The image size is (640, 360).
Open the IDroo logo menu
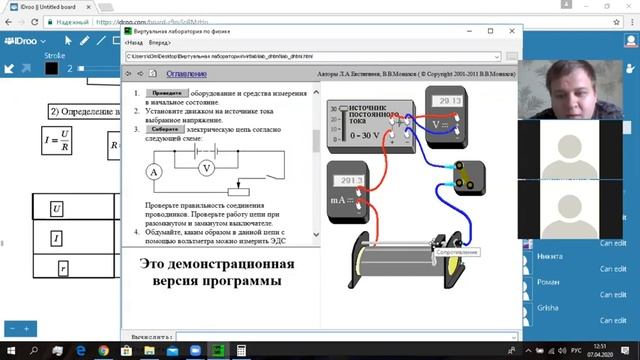click(x=25, y=41)
